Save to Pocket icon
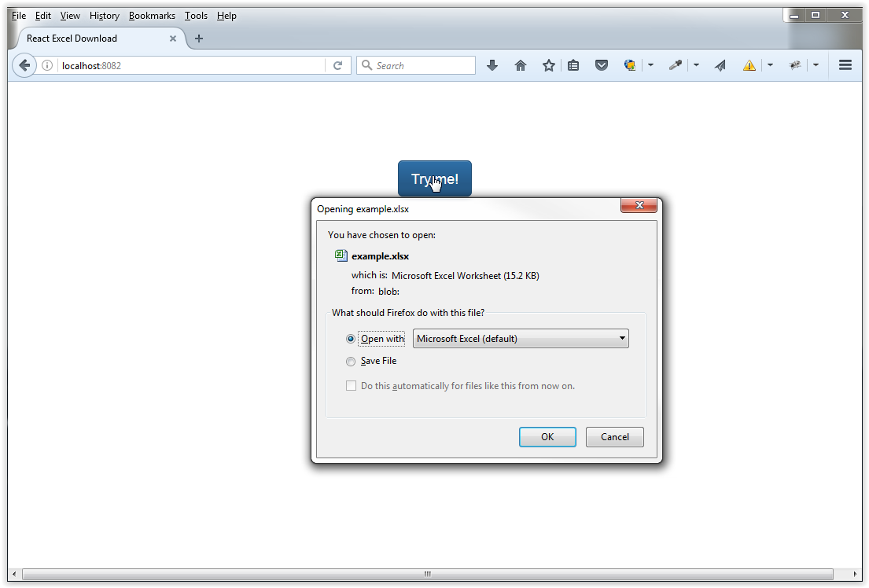 [x=602, y=65]
